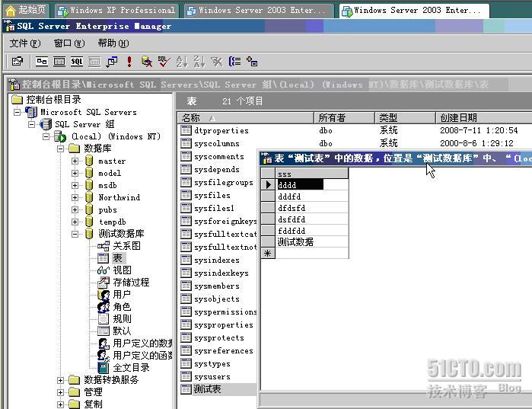Collapse the 测试数据库 node
Image resolution: width=532 pixels, height=409 pixels.
point(75,234)
